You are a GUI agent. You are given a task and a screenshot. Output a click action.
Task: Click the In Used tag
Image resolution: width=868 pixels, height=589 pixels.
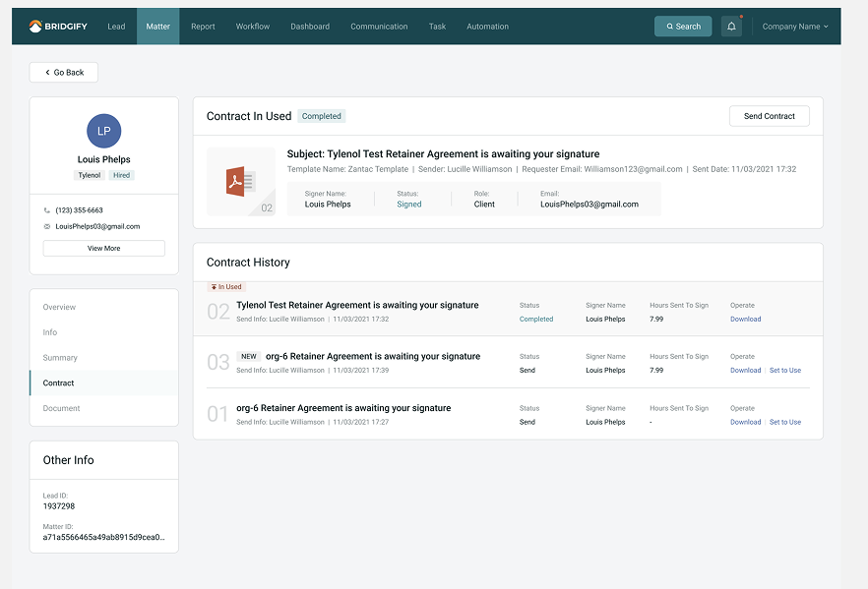tap(226, 286)
